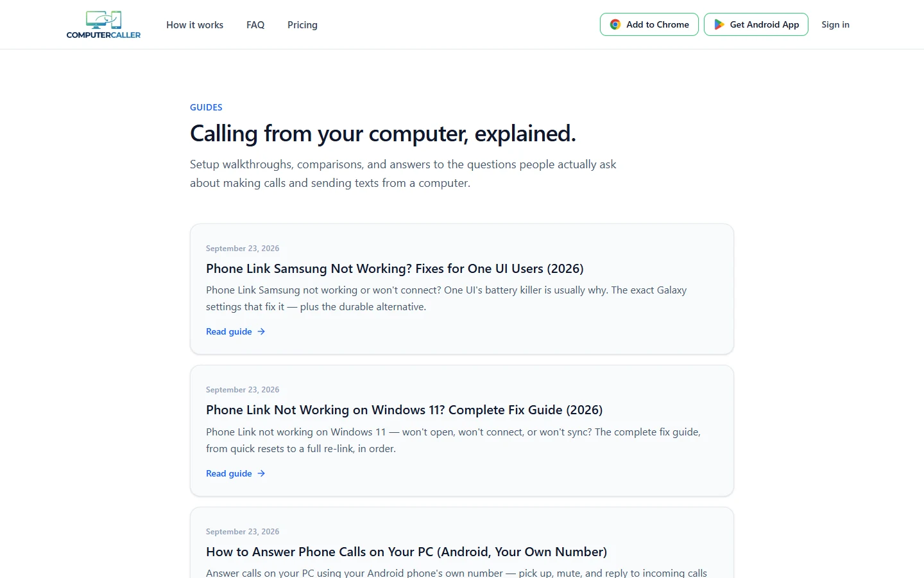Open the Phone Link Not Working on Windows 11 title
This screenshot has height=578, width=924.
point(404,410)
